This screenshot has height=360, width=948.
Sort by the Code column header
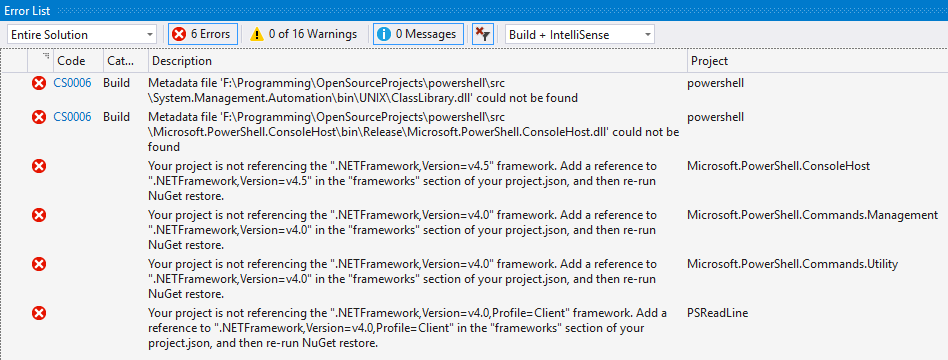click(71, 61)
